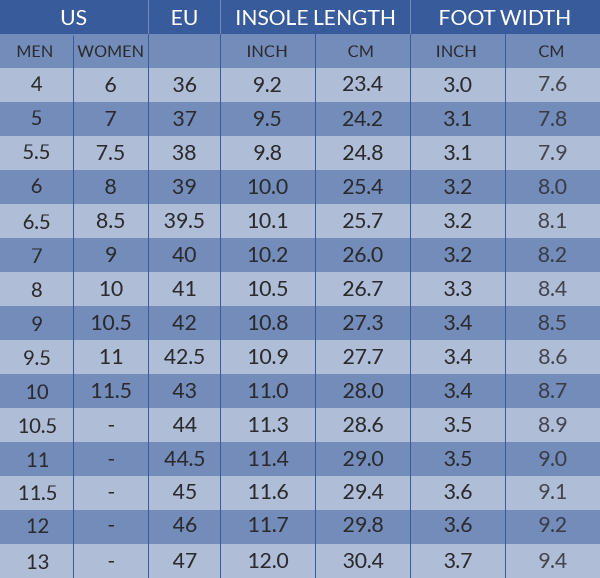The width and height of the screenshot is (600, 578).
Task: Click the EU size 44.5 cell
Action: 185,459
